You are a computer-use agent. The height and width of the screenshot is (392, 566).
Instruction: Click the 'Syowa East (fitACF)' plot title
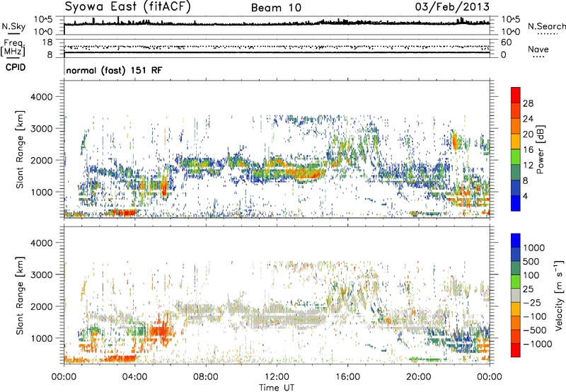(x=127, y=7)
